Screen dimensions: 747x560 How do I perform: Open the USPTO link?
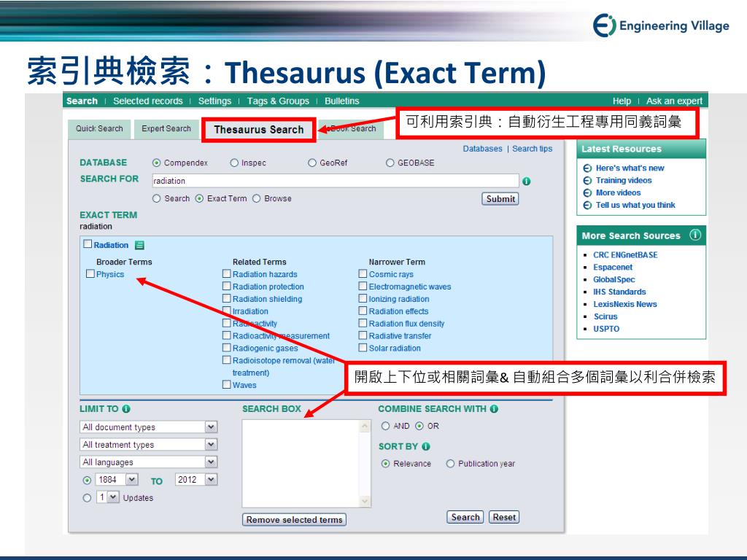click(606, 329)
